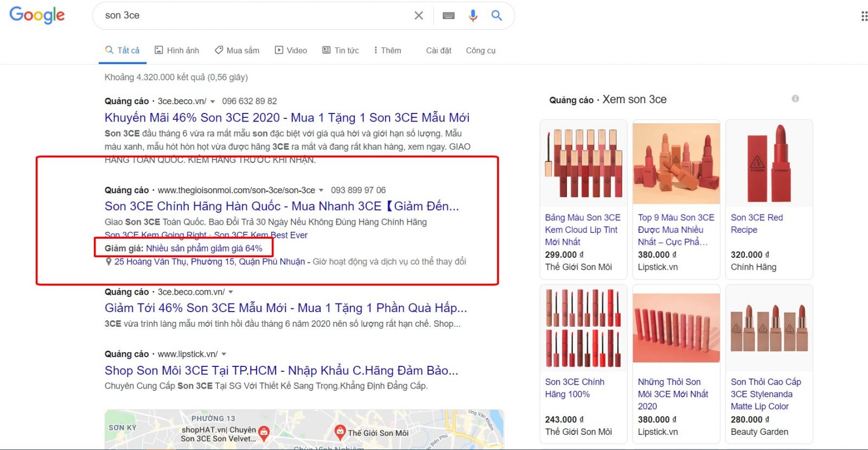Expand dropdown arrow next to thegioisonmoi.com URL
The width and height of the screenshot is (868, 450).
click(x=321, y=191)
